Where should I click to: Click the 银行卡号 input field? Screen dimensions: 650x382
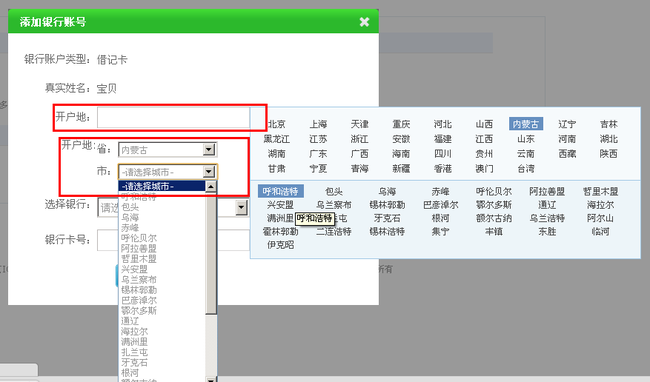click(x=173, y=240)
